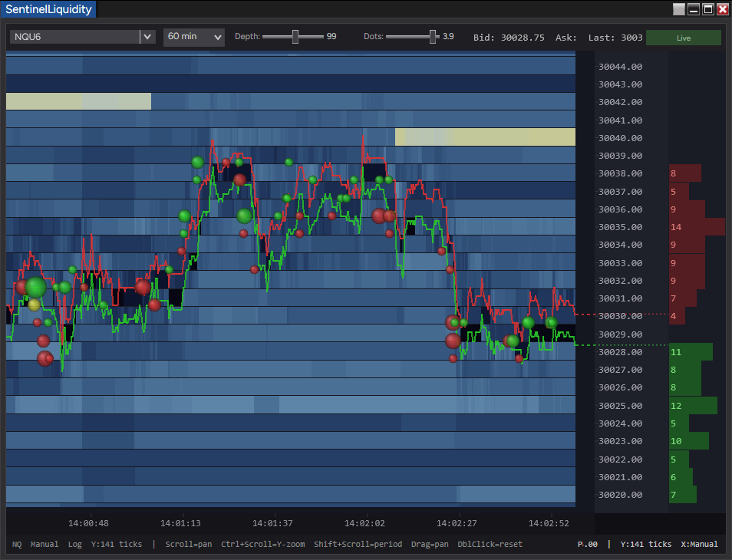Click the 30028.00 price label
732x560 pixels.
620,352
